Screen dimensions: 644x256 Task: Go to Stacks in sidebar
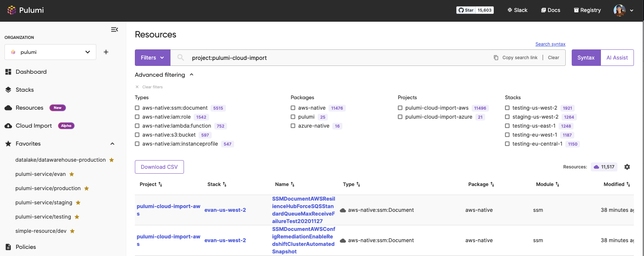pos(25,90)
